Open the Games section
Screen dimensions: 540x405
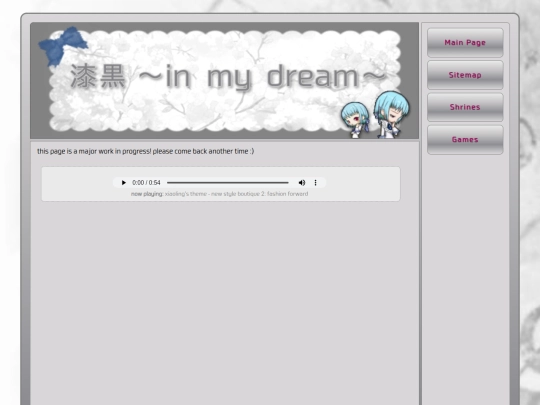point(465,139)
